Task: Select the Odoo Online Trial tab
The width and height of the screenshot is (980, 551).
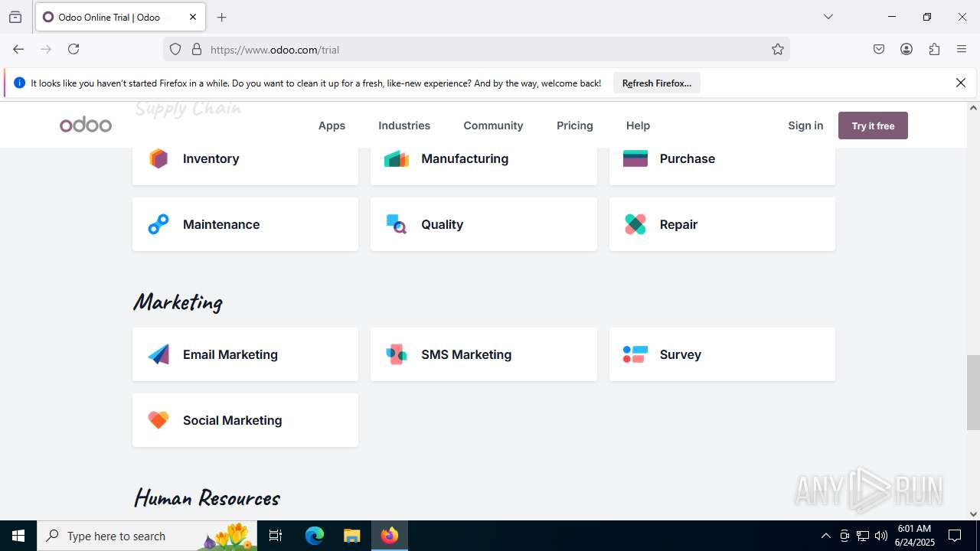Action: (119, 17)
